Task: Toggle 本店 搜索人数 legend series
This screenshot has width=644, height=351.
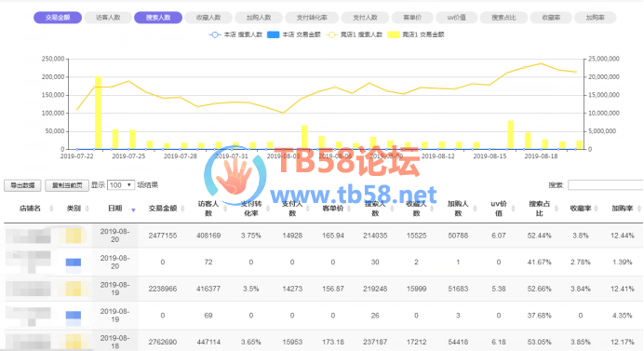Action: click(235, 35)
